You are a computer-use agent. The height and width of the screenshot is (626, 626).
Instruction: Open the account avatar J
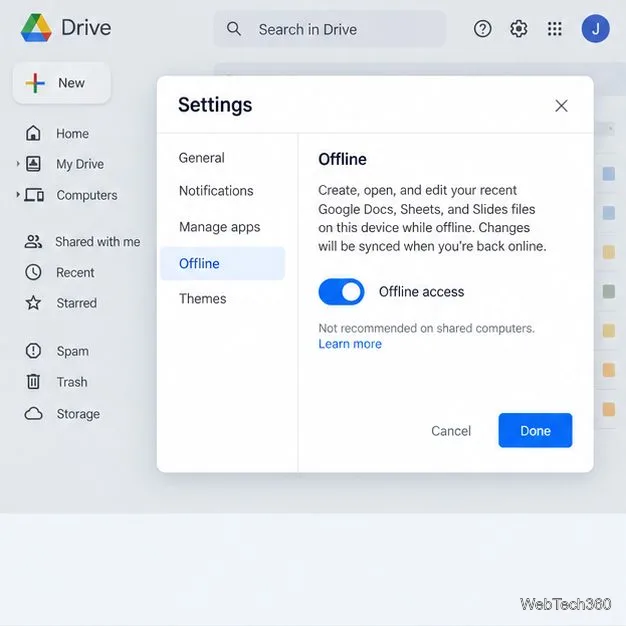tap(595, 28)
